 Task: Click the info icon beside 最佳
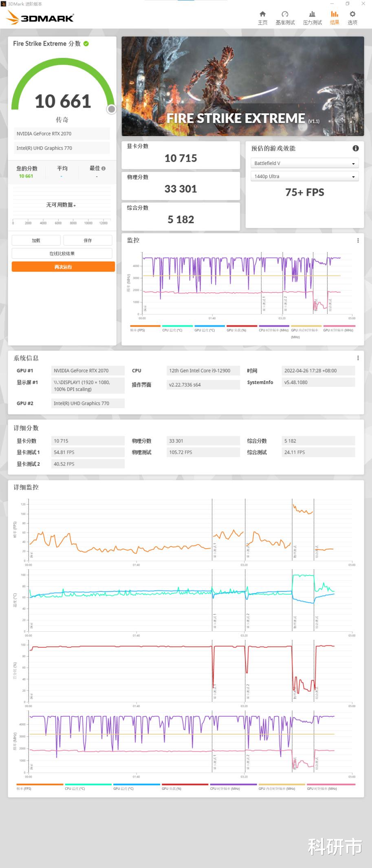[103, 168]
